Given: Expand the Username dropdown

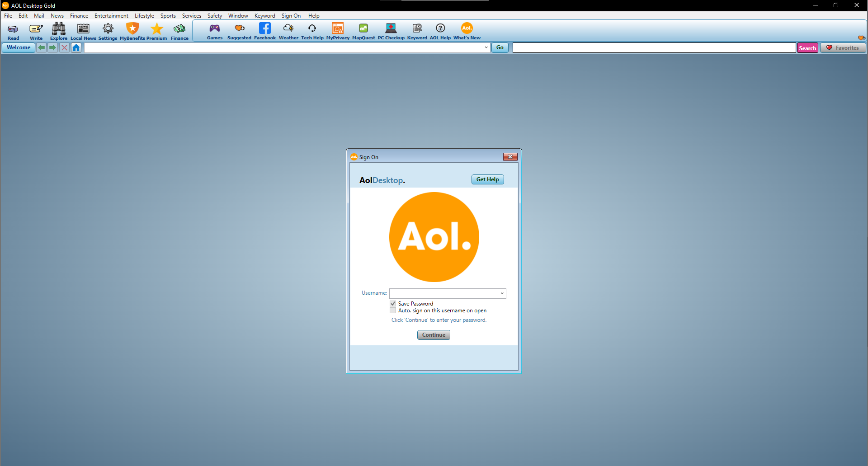Looking at the screenshot, I should click(501, 293).
